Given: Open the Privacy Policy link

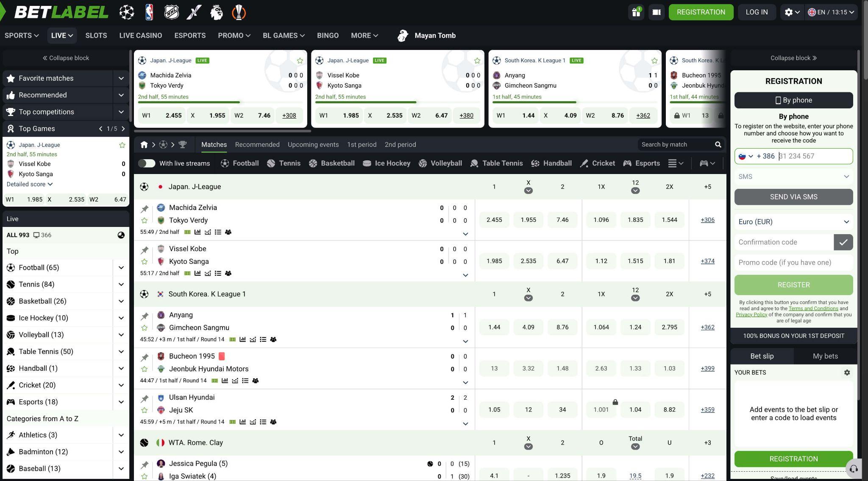Looking at the screenshot, I should [751, 315].
